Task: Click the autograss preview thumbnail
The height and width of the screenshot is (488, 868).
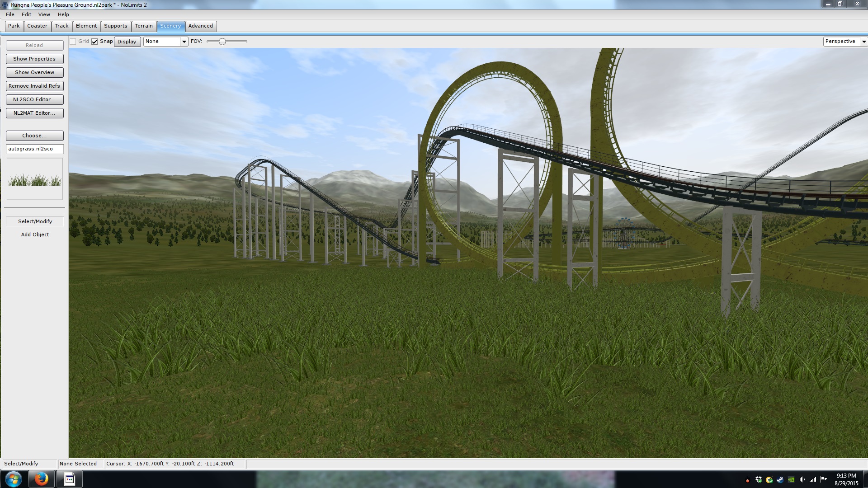Action: (x=35, y=179)
